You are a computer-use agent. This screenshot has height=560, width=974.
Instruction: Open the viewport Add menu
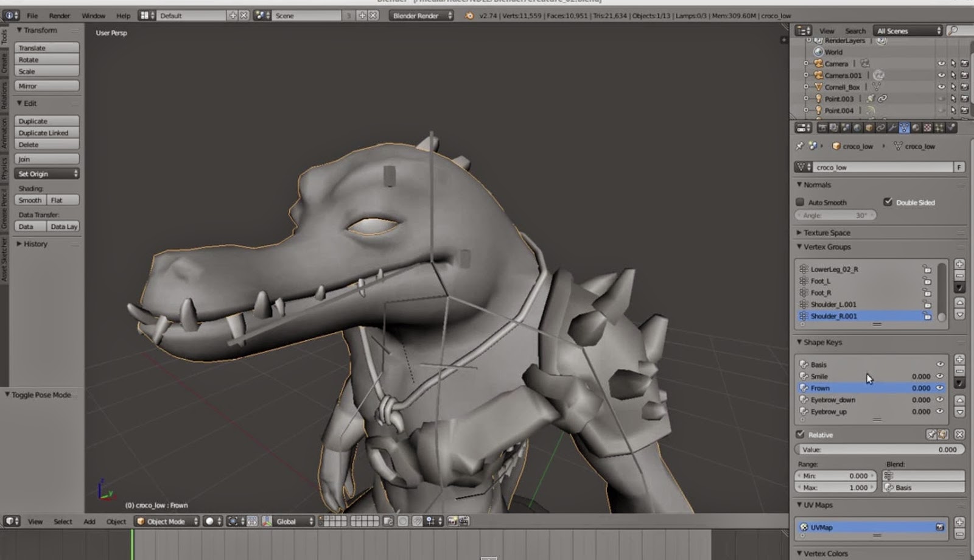pyautogui.click(x=89, y=522)
